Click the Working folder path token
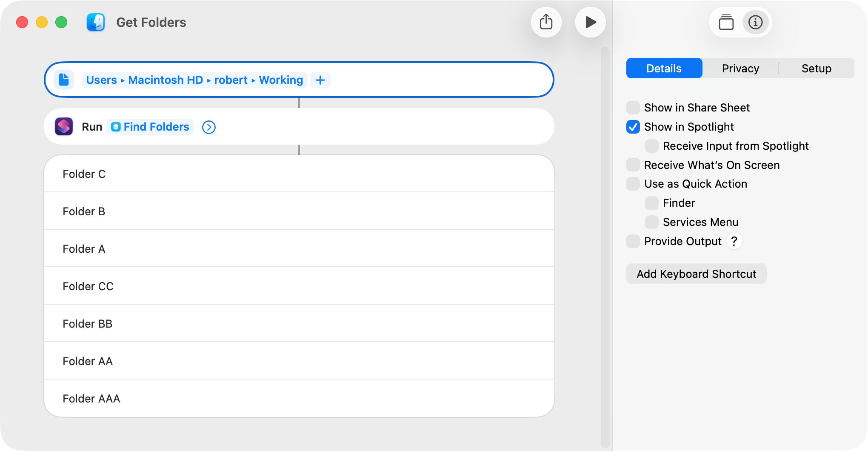 point(281,80)
